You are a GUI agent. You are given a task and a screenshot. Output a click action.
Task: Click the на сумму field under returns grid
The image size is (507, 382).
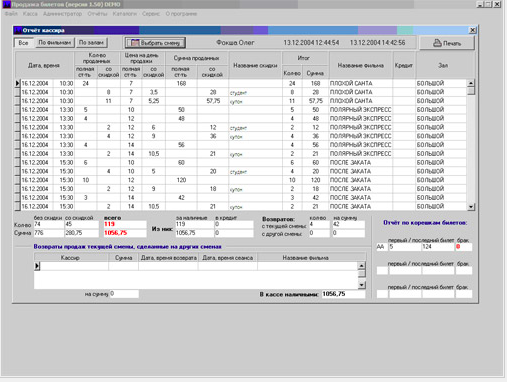coord(124,294)
